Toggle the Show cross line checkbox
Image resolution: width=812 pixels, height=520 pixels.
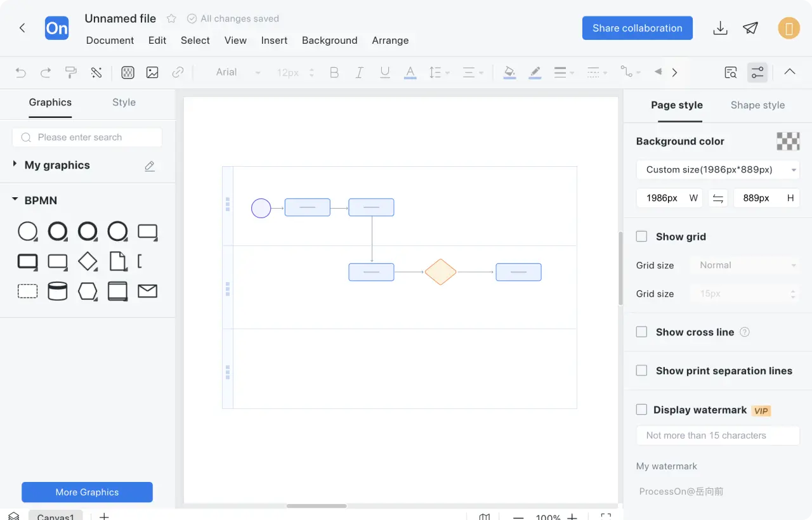(x=641, y=332)
